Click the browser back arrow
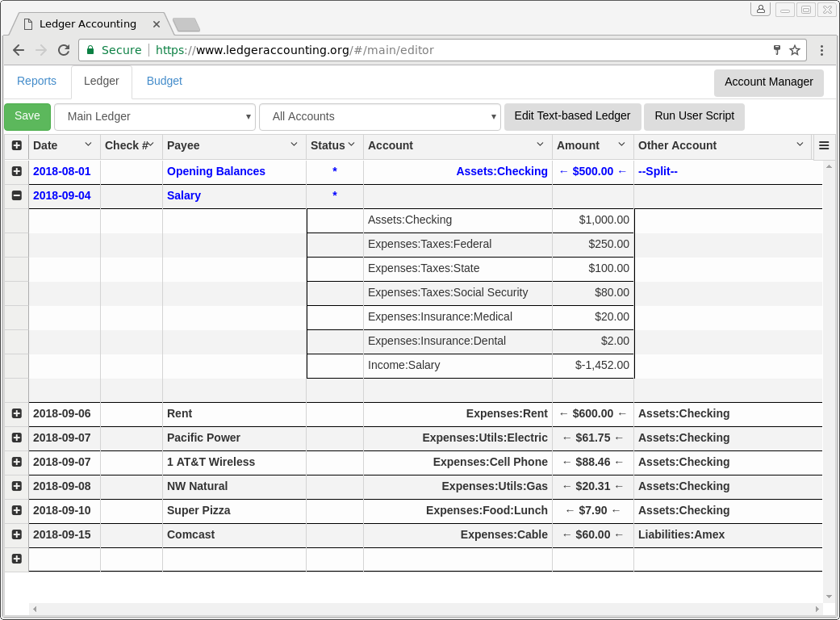 coord(19,50)
